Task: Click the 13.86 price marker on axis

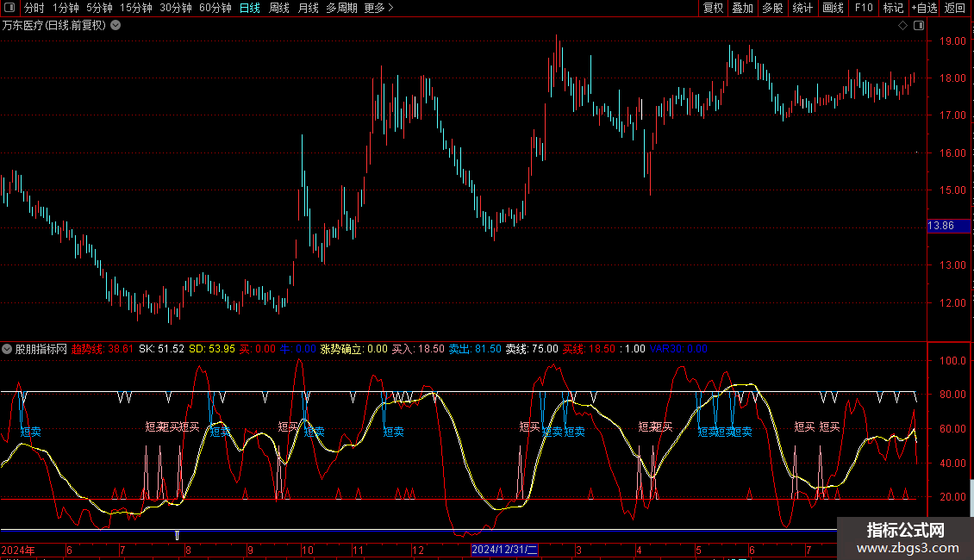Action: click(x=948, y=226)
